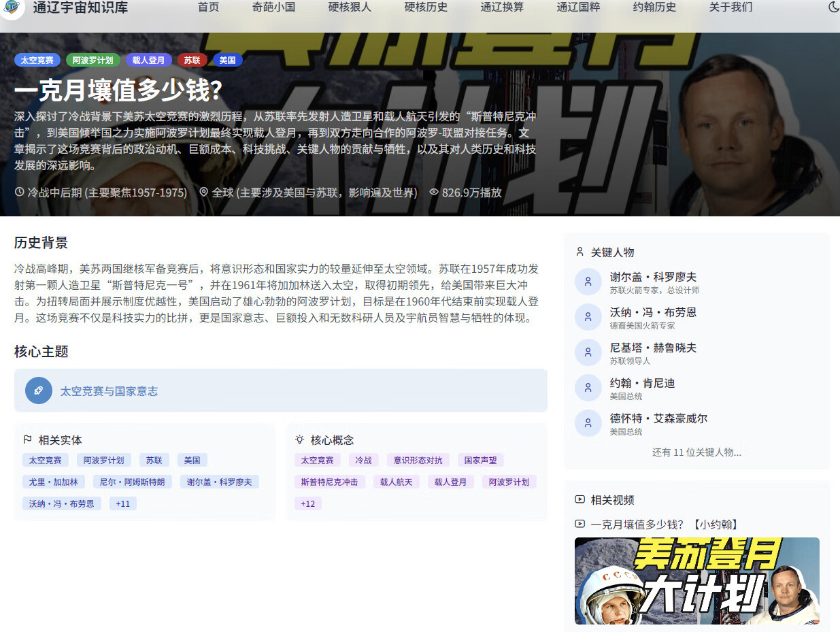
Task: Click the 苏联 tag under 相关实体
Action: click(154, 460)
